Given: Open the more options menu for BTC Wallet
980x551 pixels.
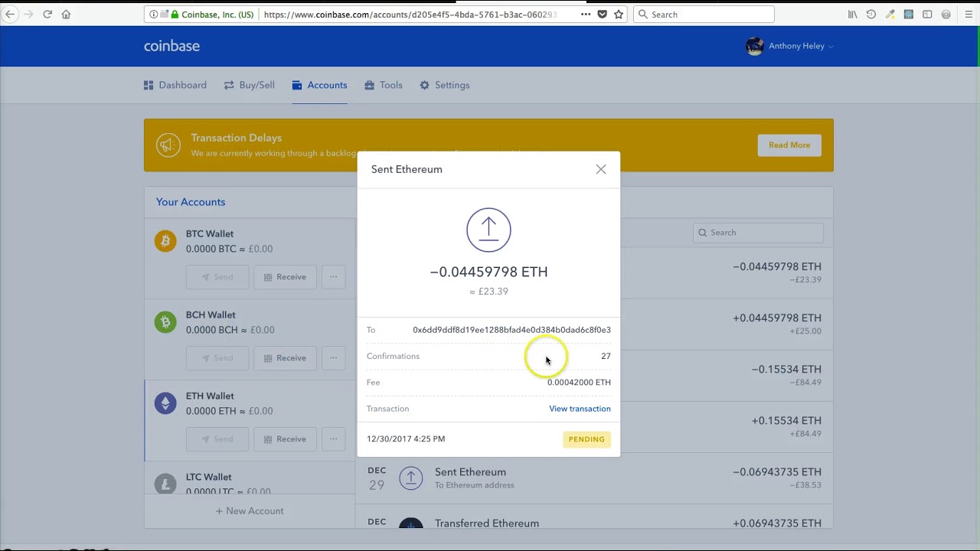Looking at the screenshot, I should pyautogui.click(x=333, y=277).
